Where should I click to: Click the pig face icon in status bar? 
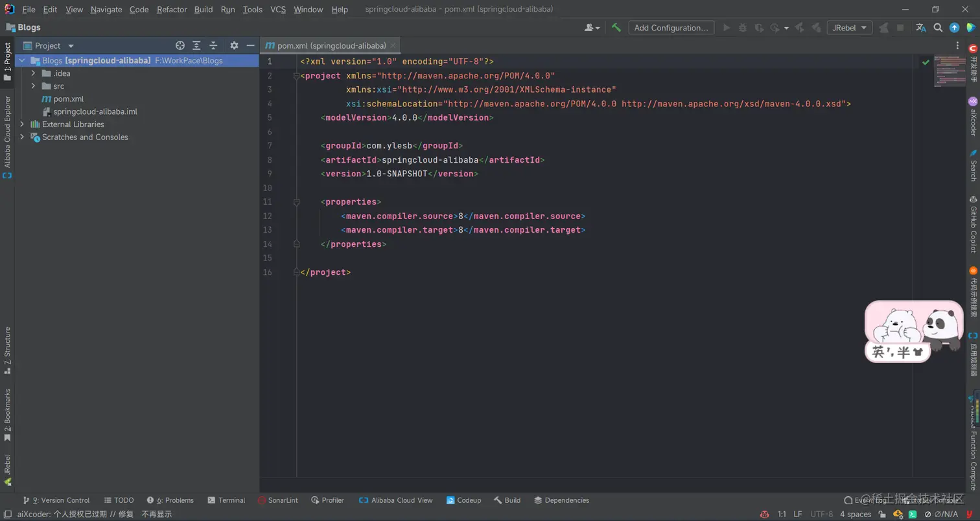click(765, 515)
